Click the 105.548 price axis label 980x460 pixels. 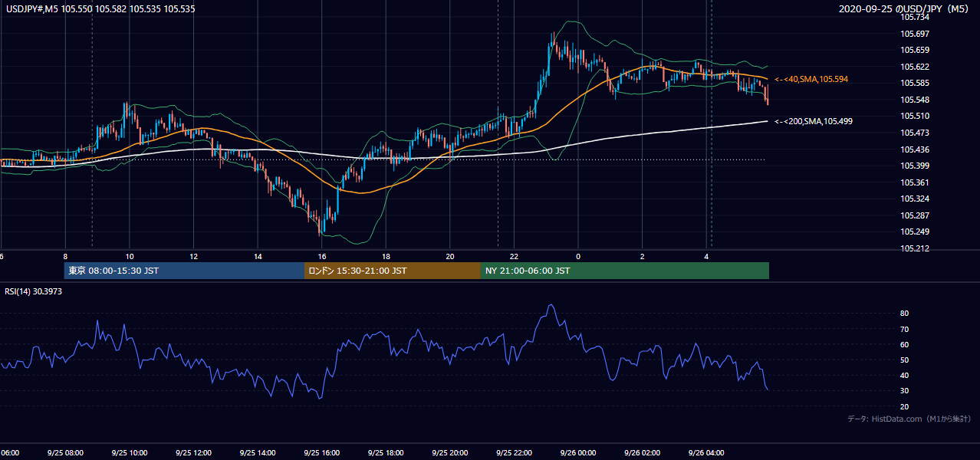point(916,100)
